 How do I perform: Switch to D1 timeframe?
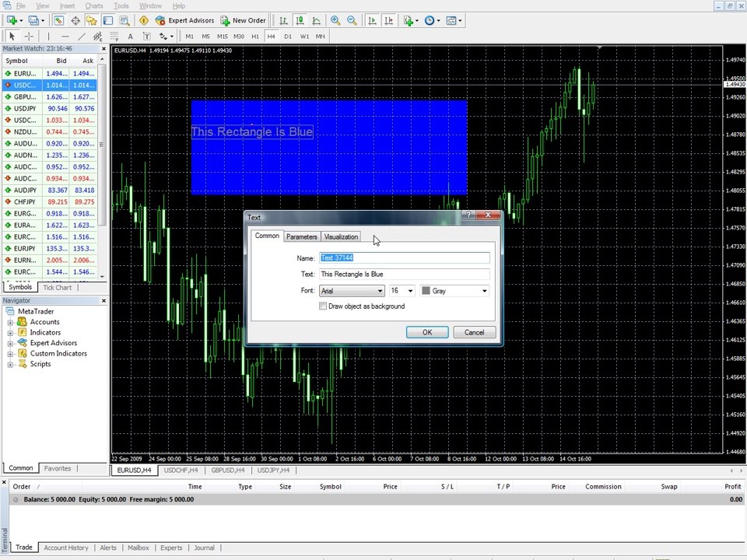coord(288,37)
